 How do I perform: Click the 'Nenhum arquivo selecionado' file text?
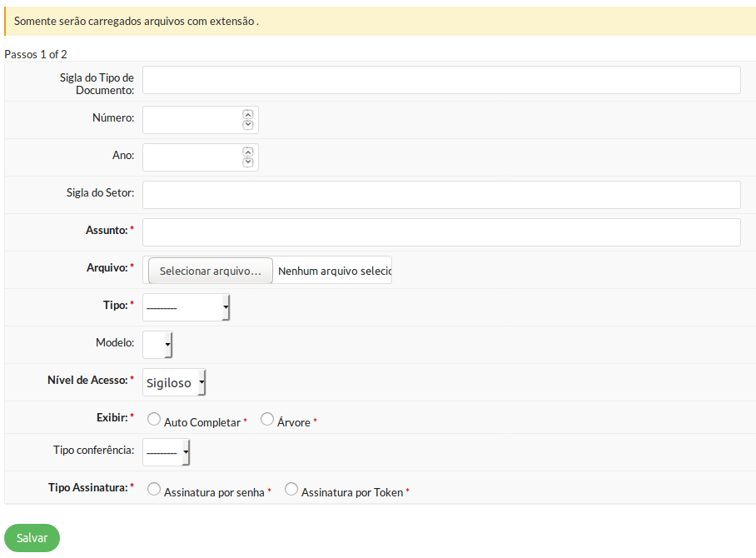pyautogui.click(x=335, y=271)
